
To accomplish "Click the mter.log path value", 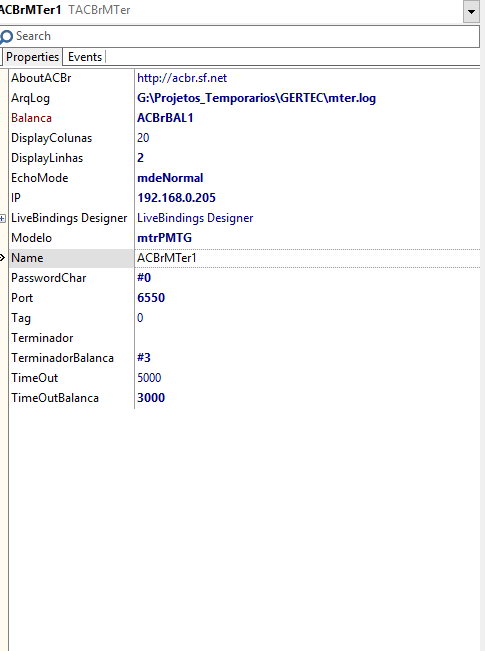I will [256, 98].
